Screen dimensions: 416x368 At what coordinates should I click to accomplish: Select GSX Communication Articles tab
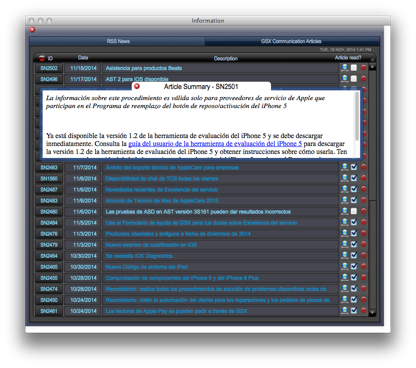pos(291,41)
